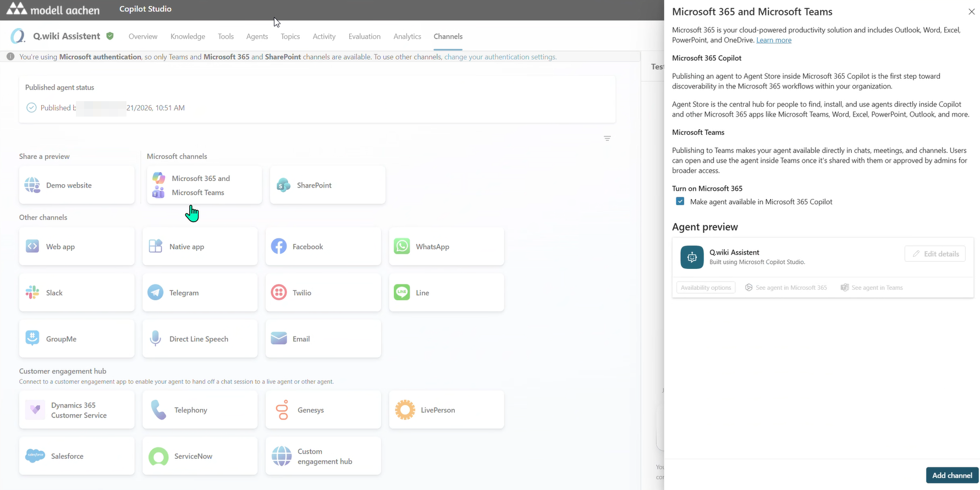Click the Microsoft Teams icon
This screenshot has height=490, width=980.
(158, 192)
